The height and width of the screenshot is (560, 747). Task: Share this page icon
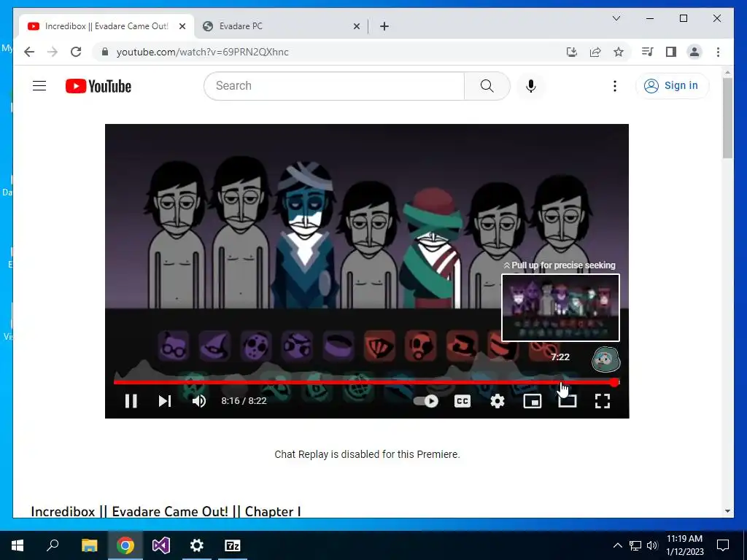point(595,52)
